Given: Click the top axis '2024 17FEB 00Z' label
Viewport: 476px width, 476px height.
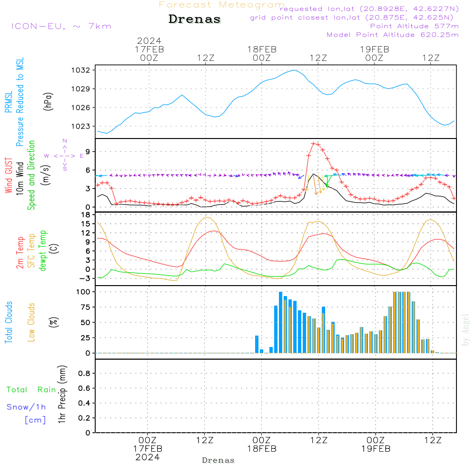Looking at the screenshot, I should [149, 49].
